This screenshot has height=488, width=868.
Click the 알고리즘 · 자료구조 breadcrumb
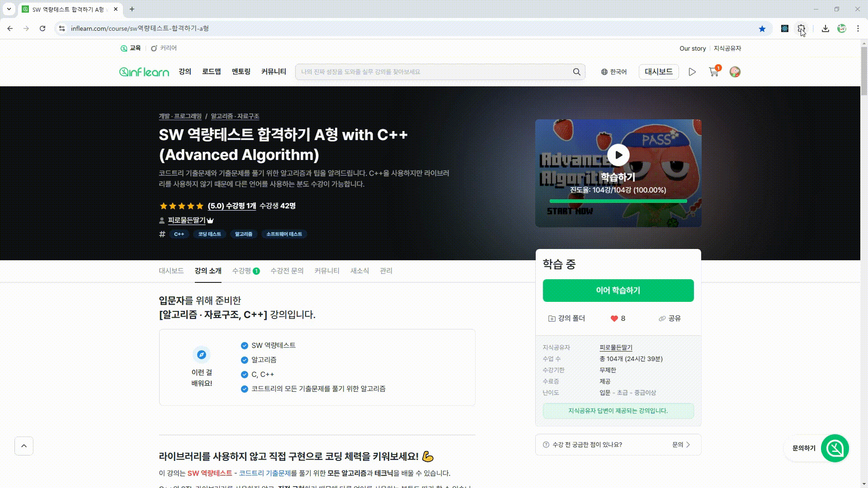235,116
